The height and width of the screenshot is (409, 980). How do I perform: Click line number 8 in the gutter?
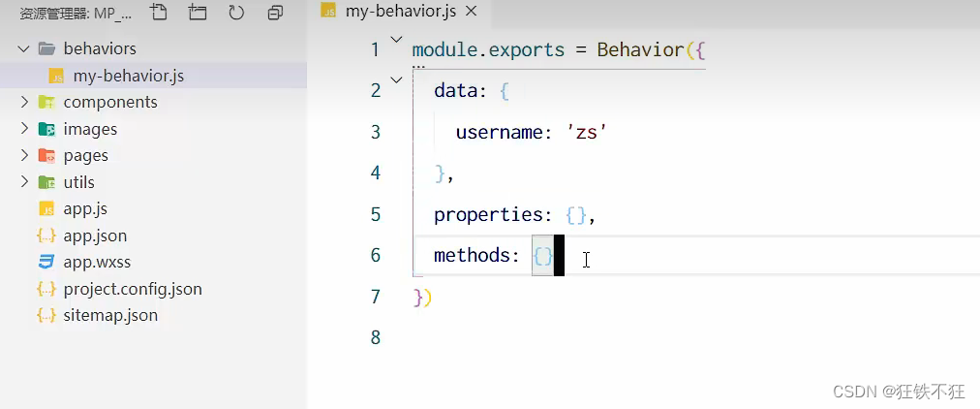point(375,337)
